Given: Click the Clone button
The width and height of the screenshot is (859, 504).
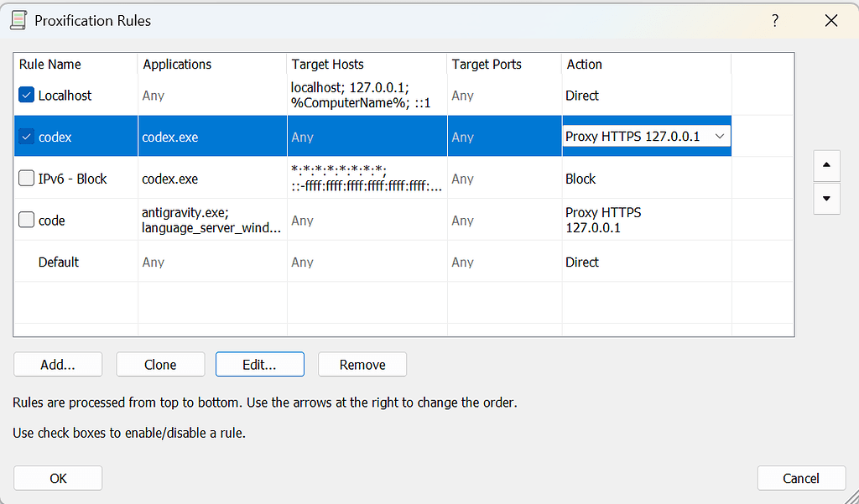Looking at the screenshot, I should pyautogui.click(x=160, y=364).
